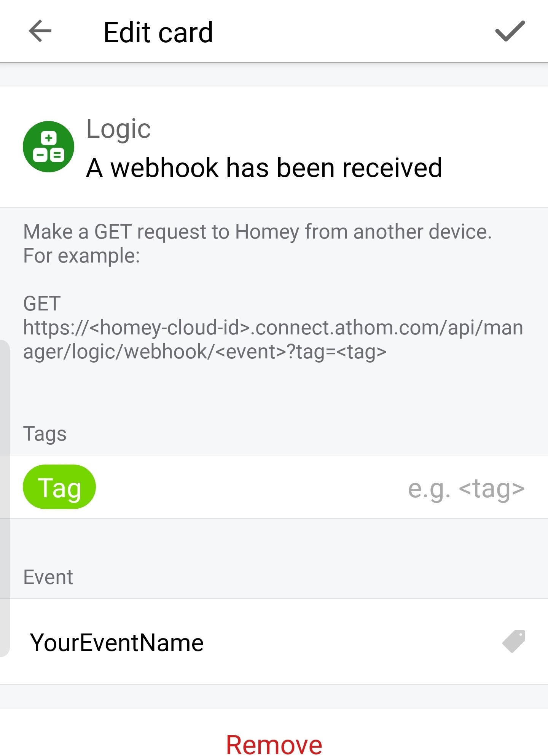The width and height of the screenshot is (548, 756).
Task: Tap the e.g. <tag> example text
Action: (x=466, y=488)
